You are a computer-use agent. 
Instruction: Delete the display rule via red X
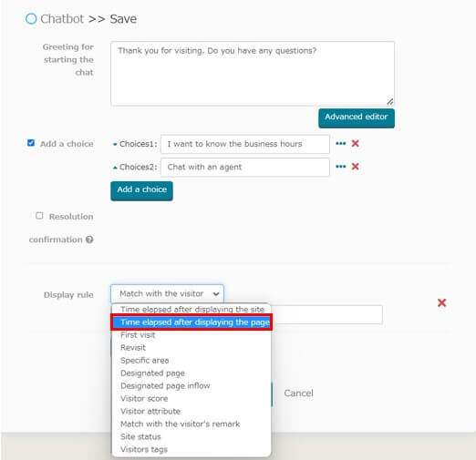(441, 302)
